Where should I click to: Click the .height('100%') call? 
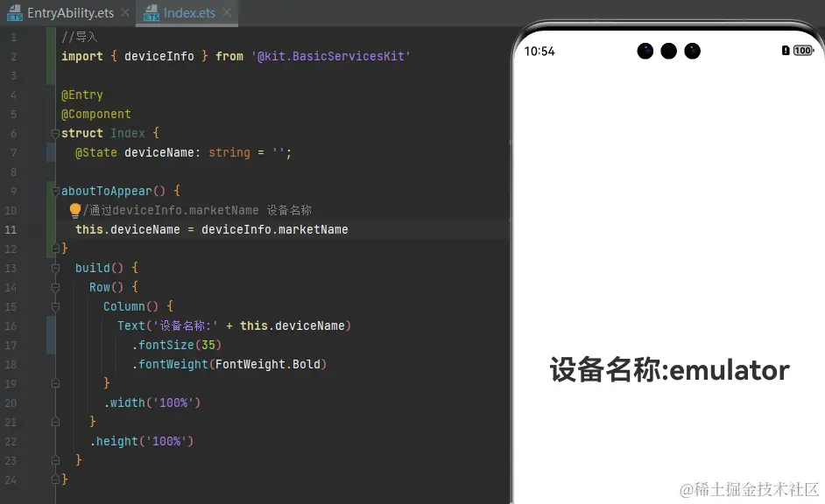click(142, 442)
